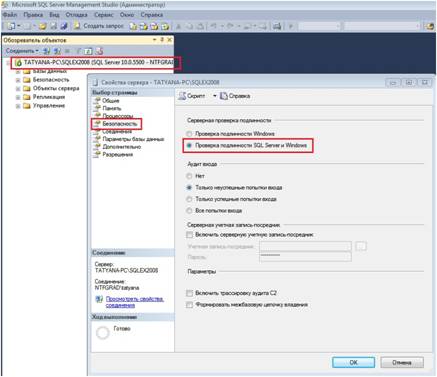Click the Cut icon in main toolbar
Image resolution: width=437 pixels, height=377 pixels.
tap(179, 26)
